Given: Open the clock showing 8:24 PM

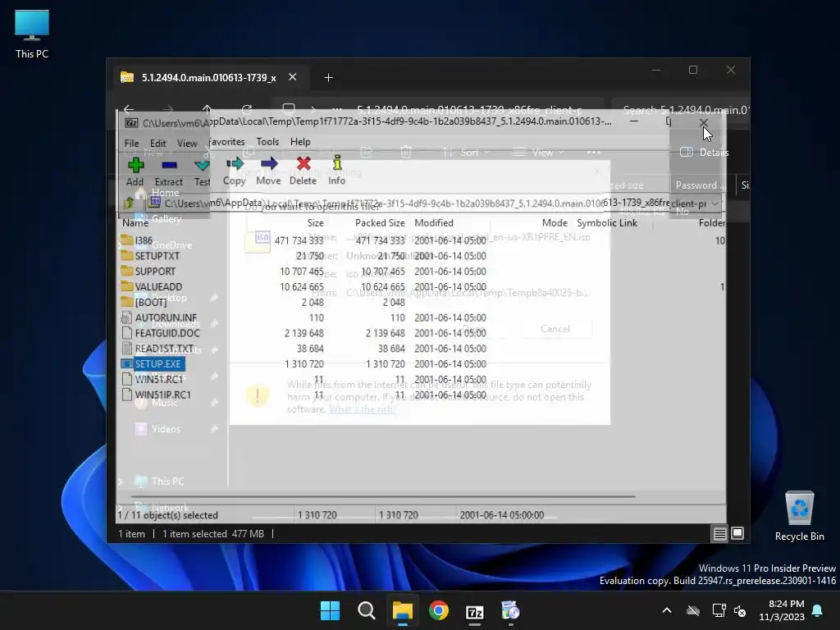Looking at the screenshot, I should 782,610.
